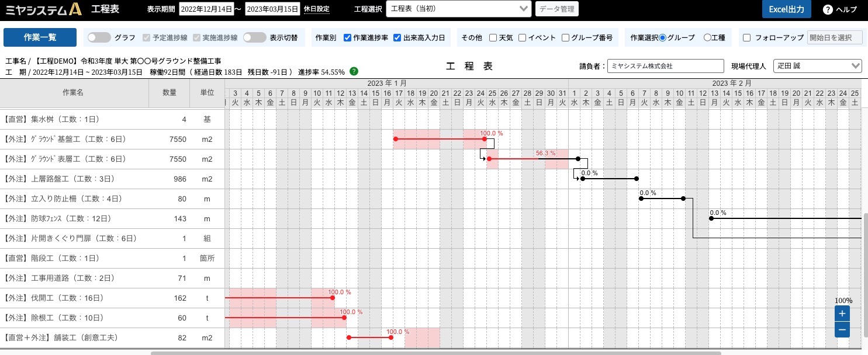Open the 休日設定 link
This screenshot has width=868, height=355.
coord(317,9)
